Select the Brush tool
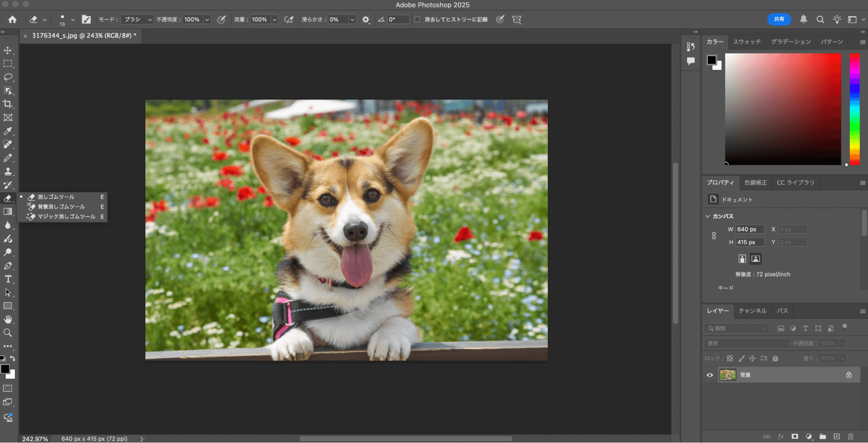The height and width of the screenshot is (443, 868). coord(8,158)
